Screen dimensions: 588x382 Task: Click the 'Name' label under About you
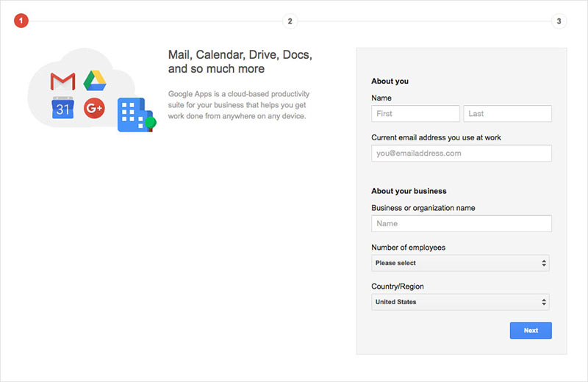pos(381,98)
